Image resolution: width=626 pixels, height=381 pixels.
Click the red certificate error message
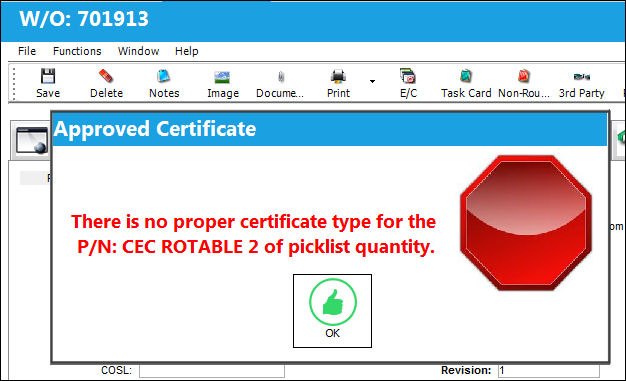tap(254, 234)
